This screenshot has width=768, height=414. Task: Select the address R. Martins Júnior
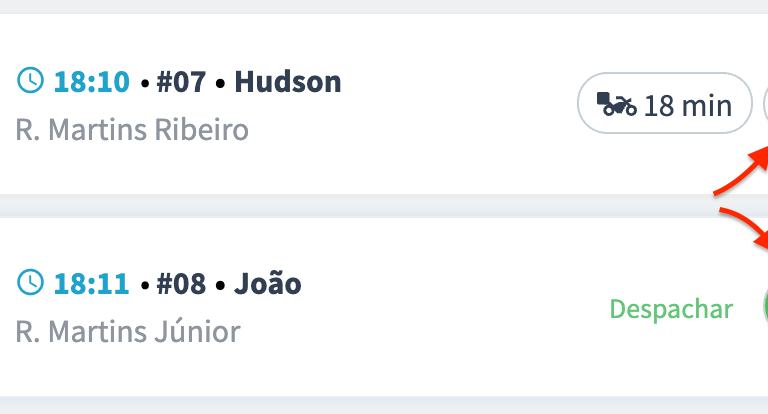[128, 332]
